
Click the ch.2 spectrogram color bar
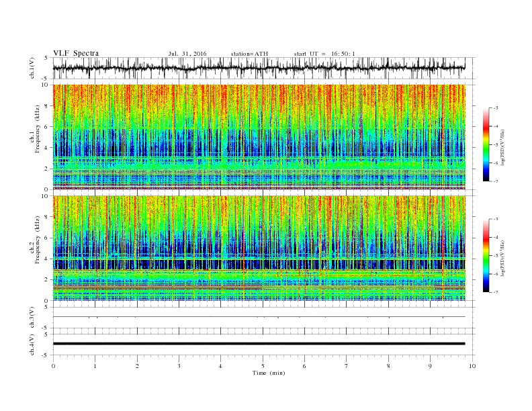coord(486,255)
